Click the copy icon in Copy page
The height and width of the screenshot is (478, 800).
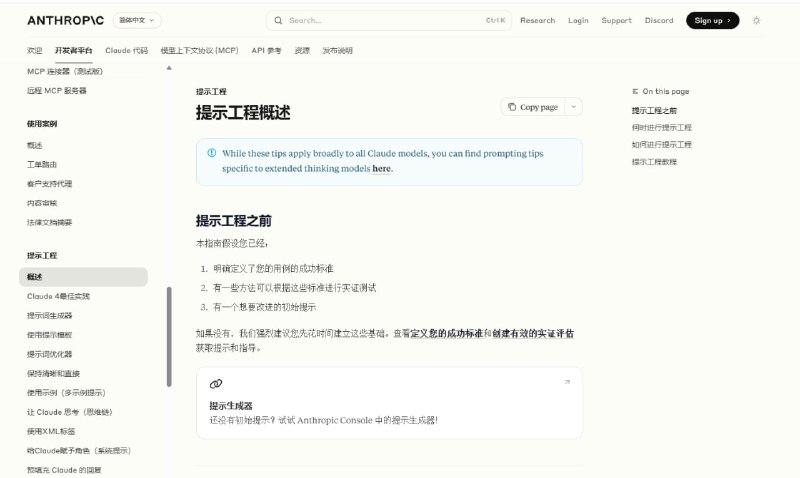click(x=512, y=107)
